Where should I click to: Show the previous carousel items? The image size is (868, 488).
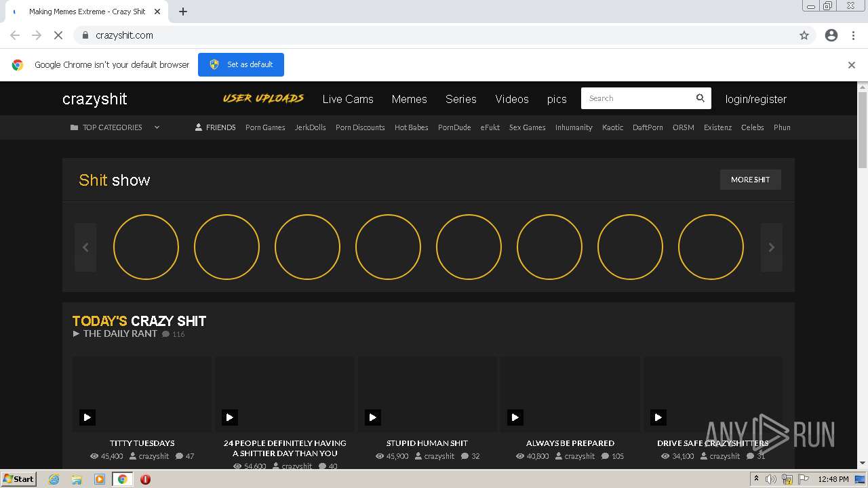click(x=85, y=247)
